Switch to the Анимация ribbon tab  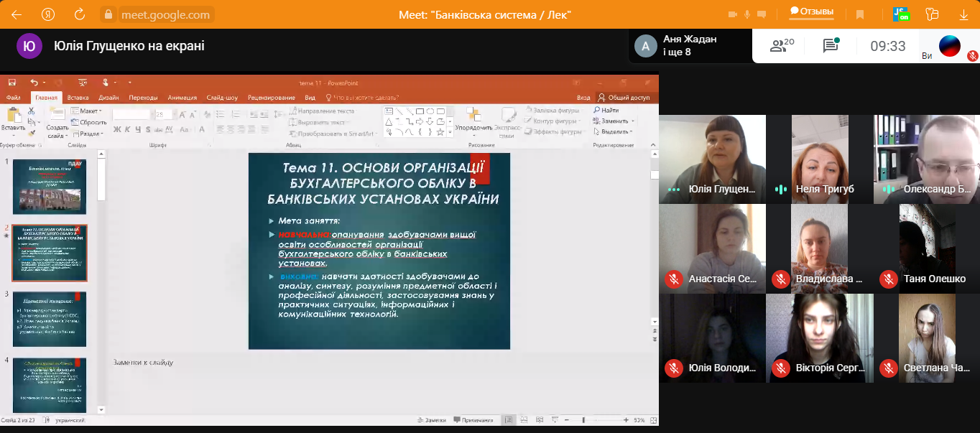click(182, 98)
